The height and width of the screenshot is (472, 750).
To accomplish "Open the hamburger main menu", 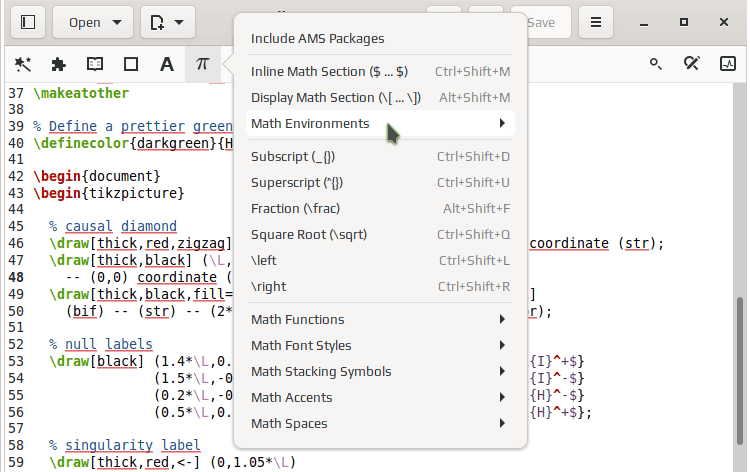I will tap(596, 22).
